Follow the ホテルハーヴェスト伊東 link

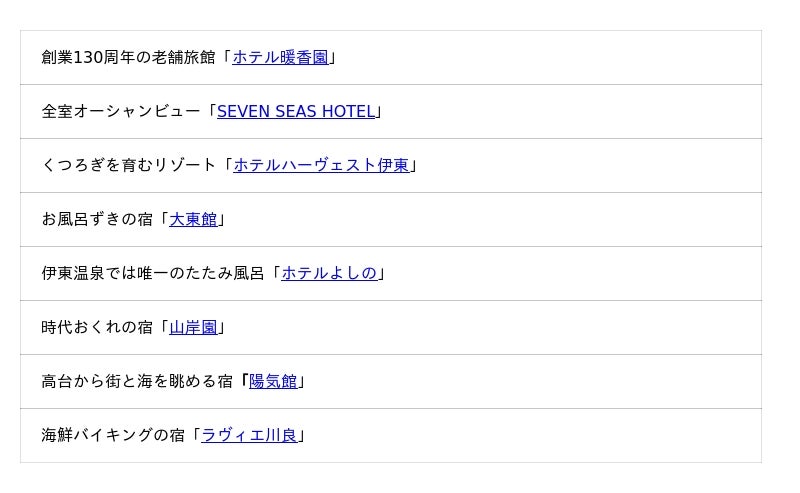[321, 166]
